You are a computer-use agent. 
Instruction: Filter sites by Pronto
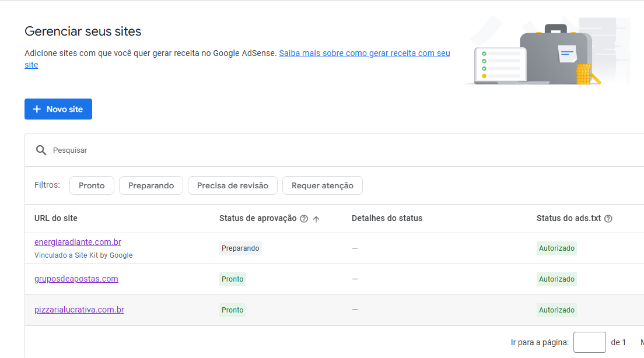(92, 185)
